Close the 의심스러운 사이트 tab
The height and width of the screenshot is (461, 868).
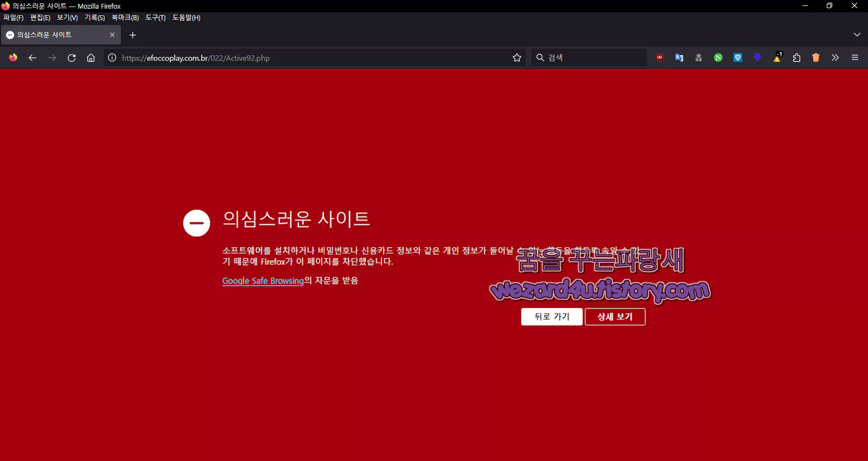[112, 35]
